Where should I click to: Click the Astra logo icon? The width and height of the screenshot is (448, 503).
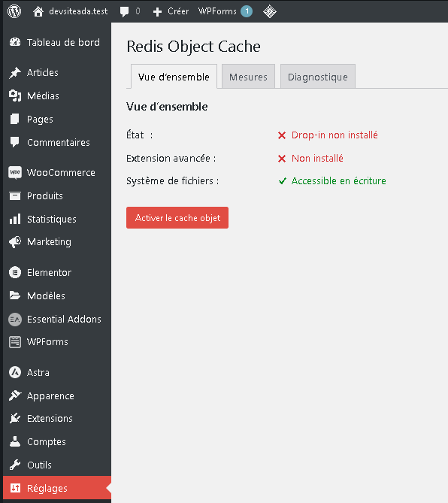15,372
